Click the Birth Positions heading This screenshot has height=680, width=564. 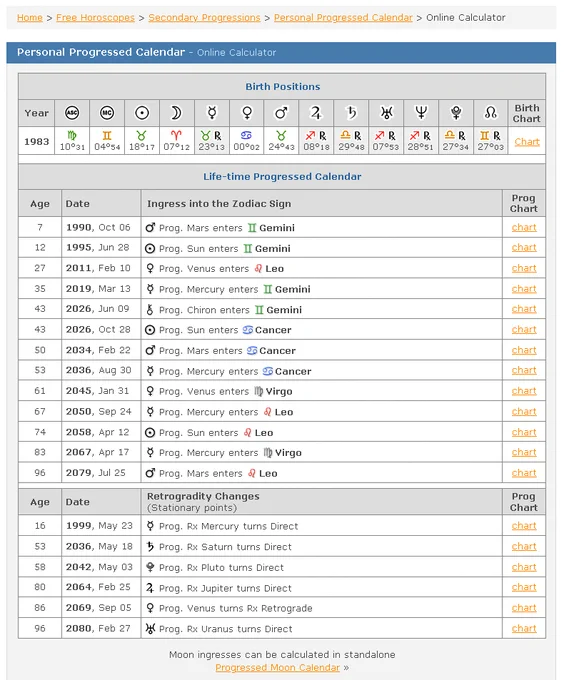(283, 86)
